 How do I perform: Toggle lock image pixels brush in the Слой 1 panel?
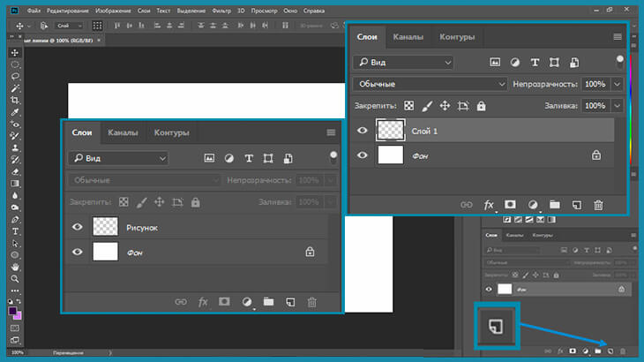click(427, 106)
